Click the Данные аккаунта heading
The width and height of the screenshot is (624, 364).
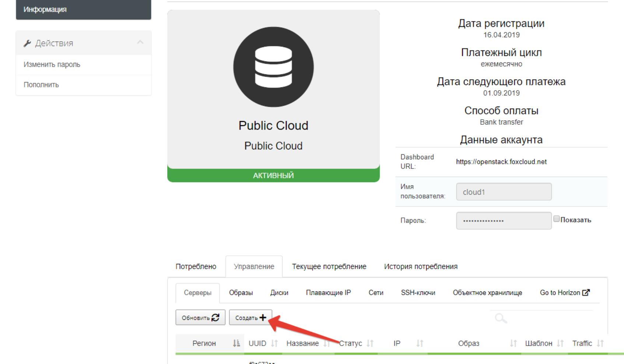(x=501, y=140)
